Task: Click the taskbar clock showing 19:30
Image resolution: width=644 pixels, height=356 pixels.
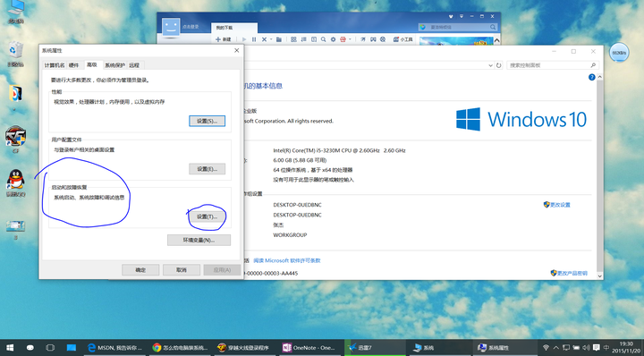Action: pyautogui.click(x=626, y=347)
